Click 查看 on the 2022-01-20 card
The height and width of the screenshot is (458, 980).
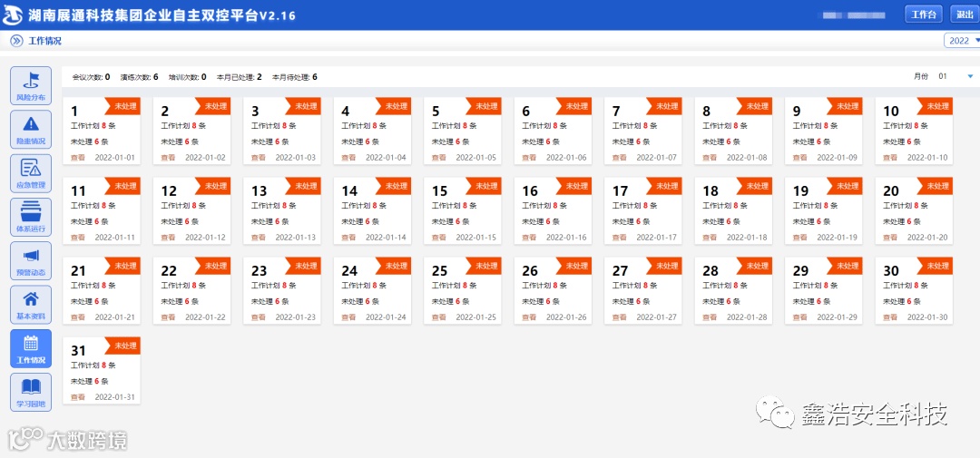pyautogui.click(x=890, y=238)
